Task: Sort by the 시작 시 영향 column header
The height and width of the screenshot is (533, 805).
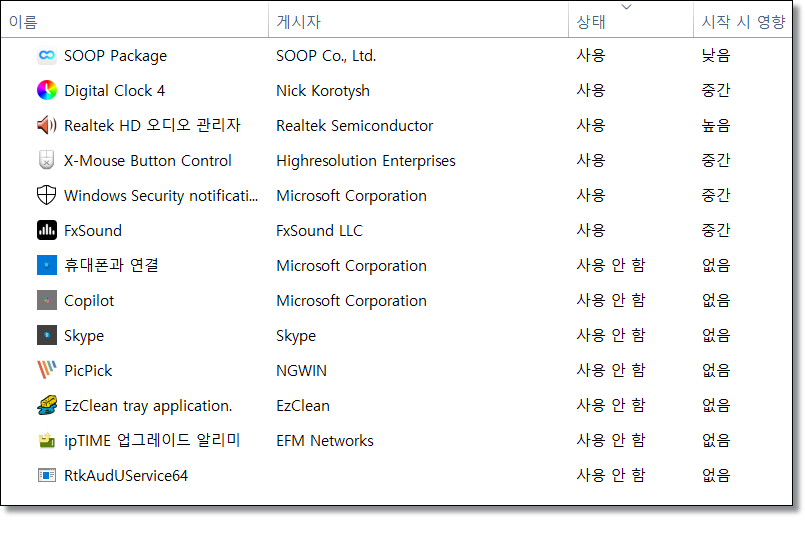Action: 743,22
